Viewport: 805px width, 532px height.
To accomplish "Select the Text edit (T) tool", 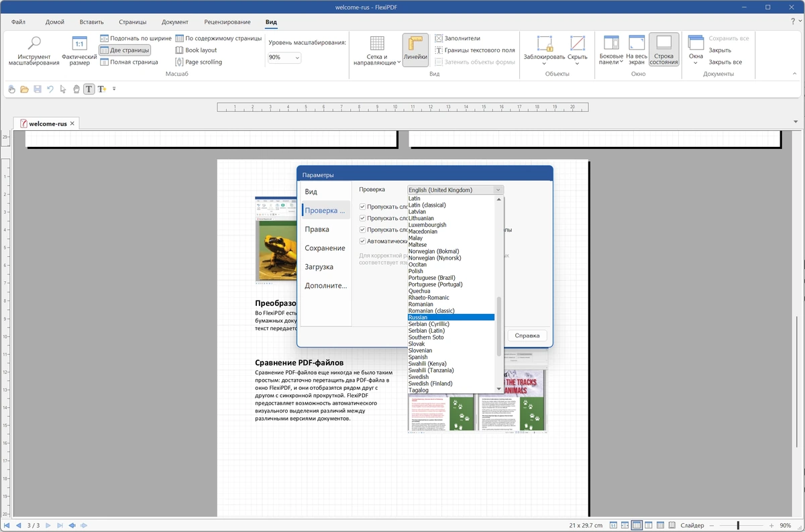I will pyautogui.click(x=89, y=89).
